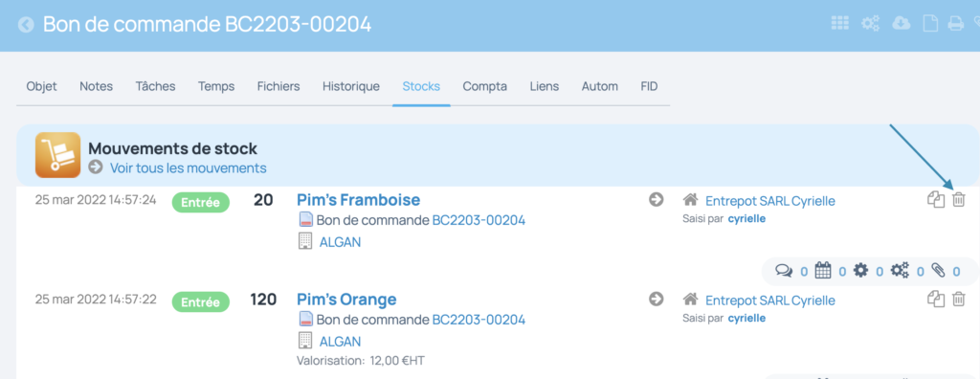The height and width of the screenshot is (379, 980).
Task: Open Voir tous les mouvements link
Action: pos(189,168)
